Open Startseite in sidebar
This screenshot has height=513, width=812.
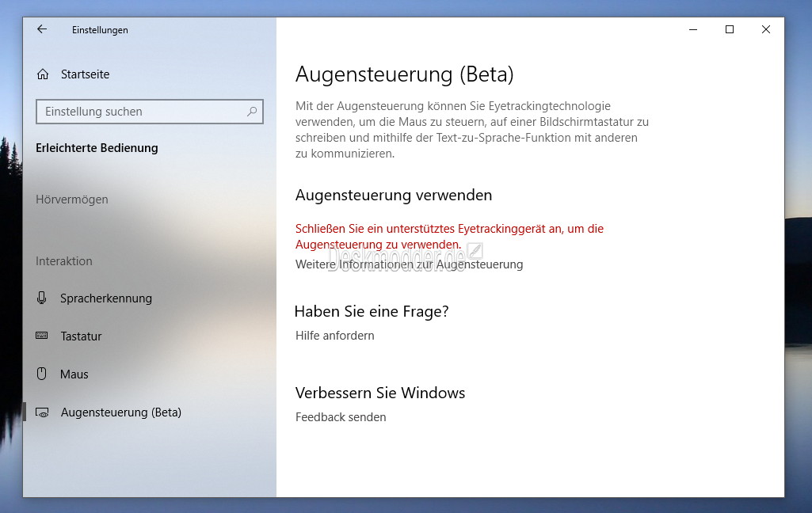coord(86,74)
